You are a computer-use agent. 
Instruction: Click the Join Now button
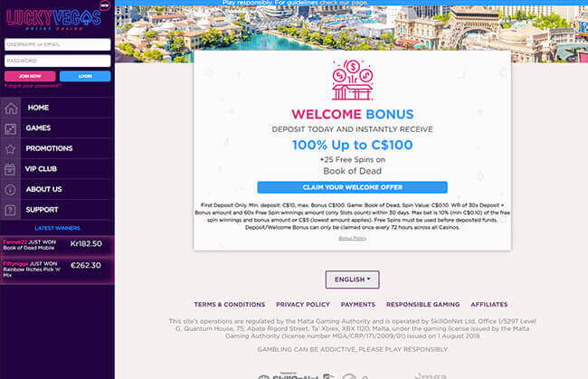point(30,76)
